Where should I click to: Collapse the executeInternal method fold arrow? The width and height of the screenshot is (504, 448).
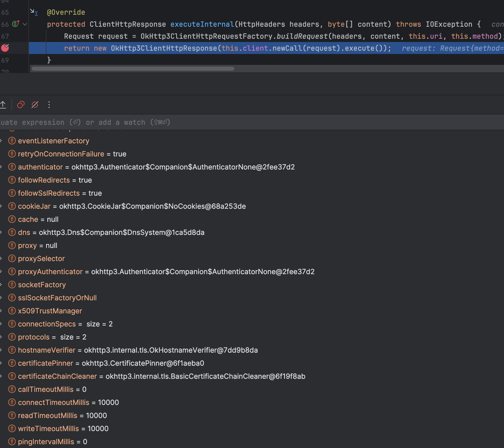(x=25, y=24)
